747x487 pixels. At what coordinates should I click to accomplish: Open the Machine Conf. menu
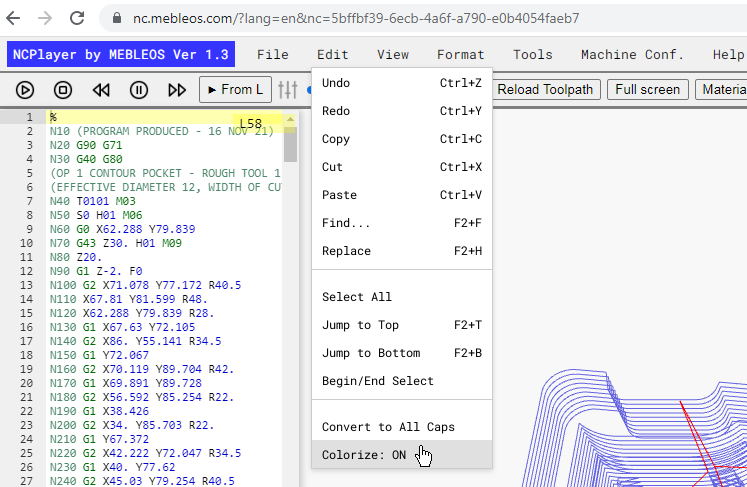pos(632,55)
